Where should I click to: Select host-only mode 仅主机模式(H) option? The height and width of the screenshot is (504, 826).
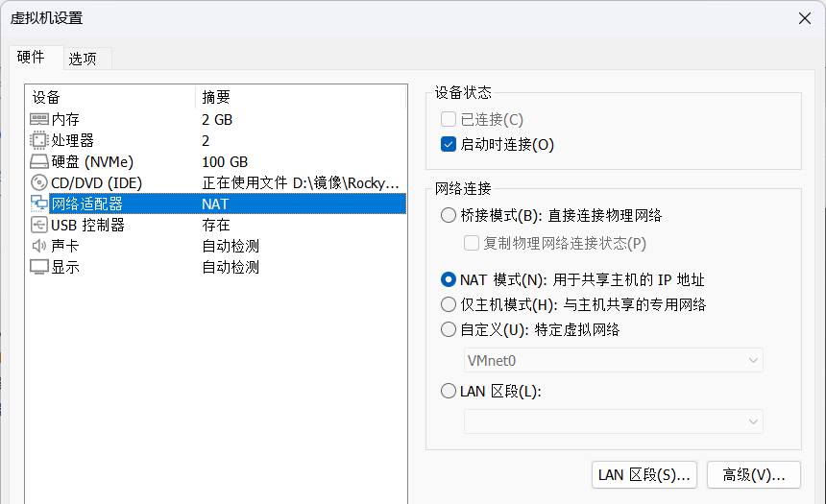coord(449,304)
